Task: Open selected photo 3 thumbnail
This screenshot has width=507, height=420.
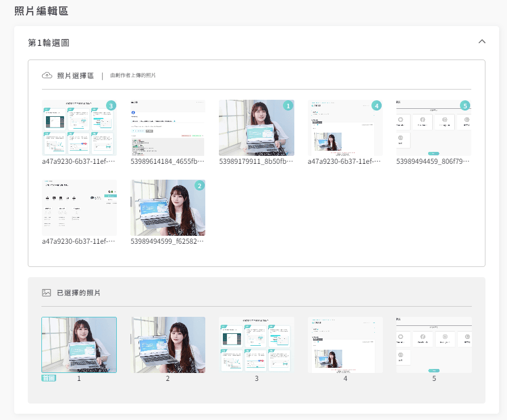Action: tap(256, 343)
